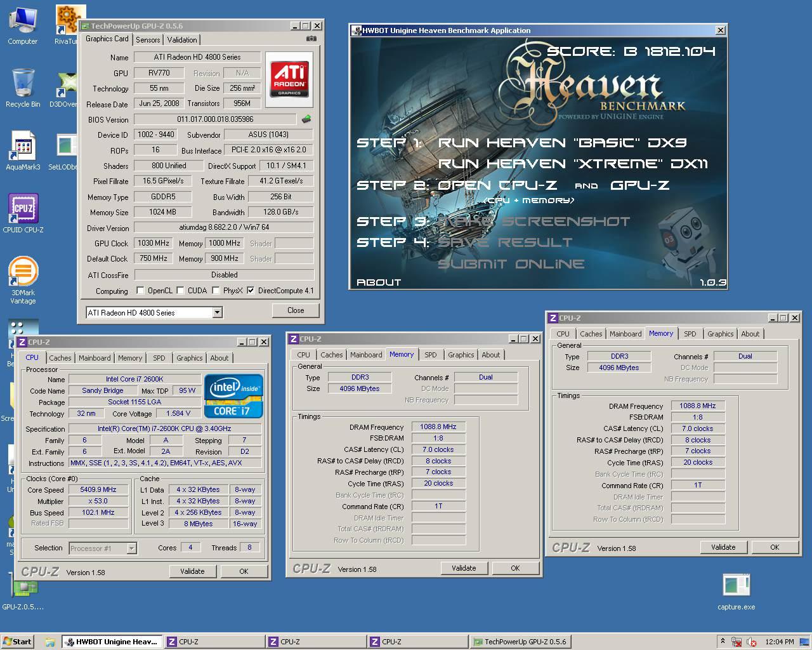This screenshot has width=812, height=650.
Task: Click the 12:04 PM taskbar clock
Action: pyautogui.click(x=780, y=642)
